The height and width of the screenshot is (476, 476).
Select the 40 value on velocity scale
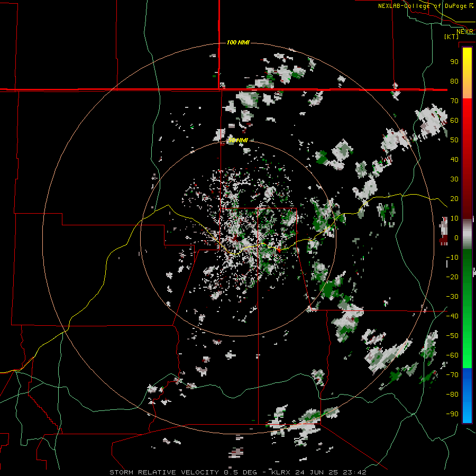click(x=454, y=160)
